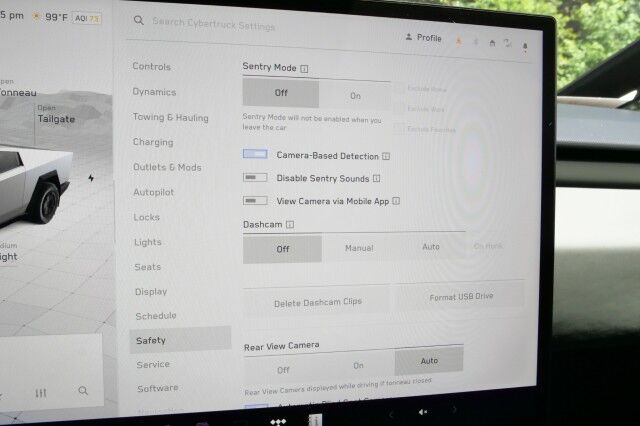
Task: Tap the search magnifier icon in settings
Action: 139,20
